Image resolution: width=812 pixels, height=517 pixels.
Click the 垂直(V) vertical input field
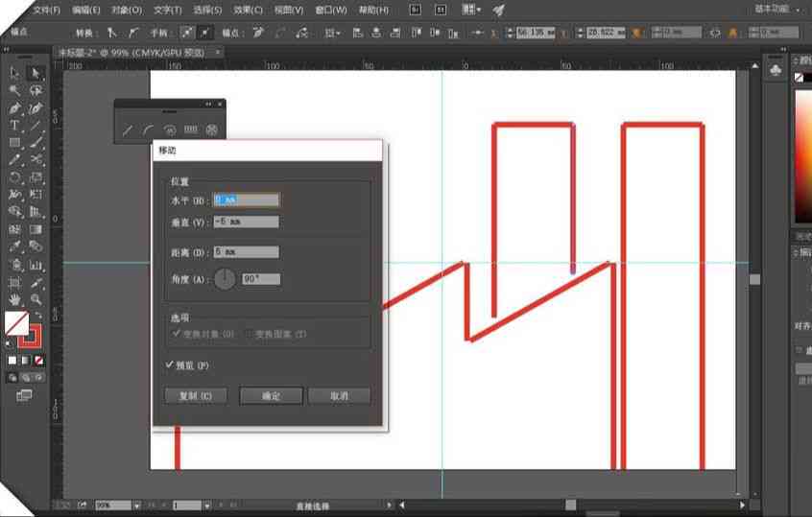pos(247,222)
